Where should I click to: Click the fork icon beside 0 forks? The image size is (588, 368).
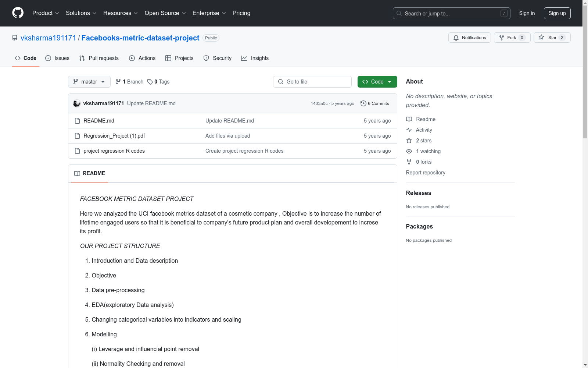click(x=409, y=162)
